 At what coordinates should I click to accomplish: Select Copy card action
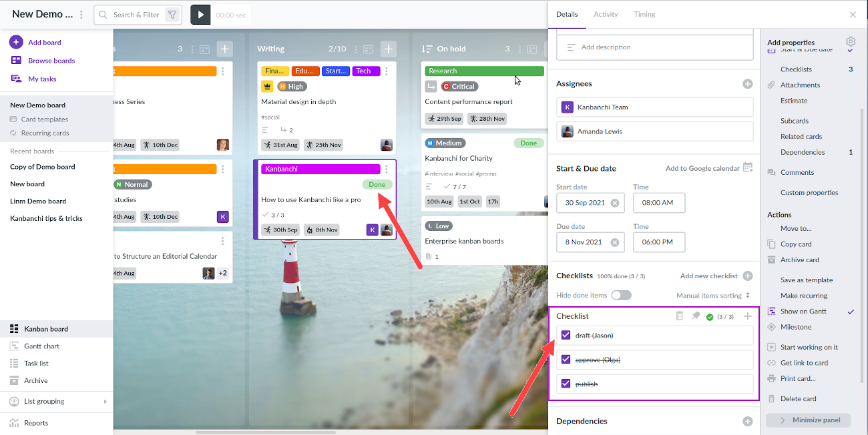(x=796, y=244)
